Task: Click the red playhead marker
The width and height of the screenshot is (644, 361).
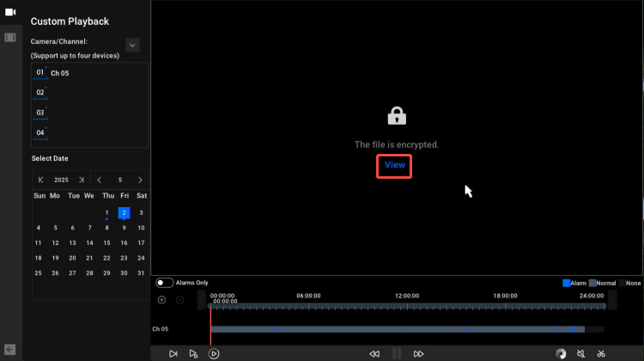Action: (210, 326)
